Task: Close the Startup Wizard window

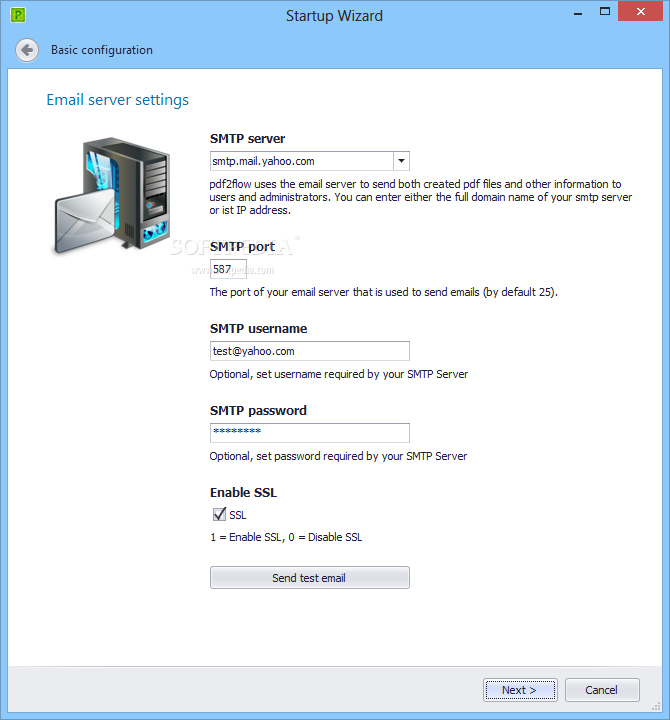Action: [x=641, y=11]
